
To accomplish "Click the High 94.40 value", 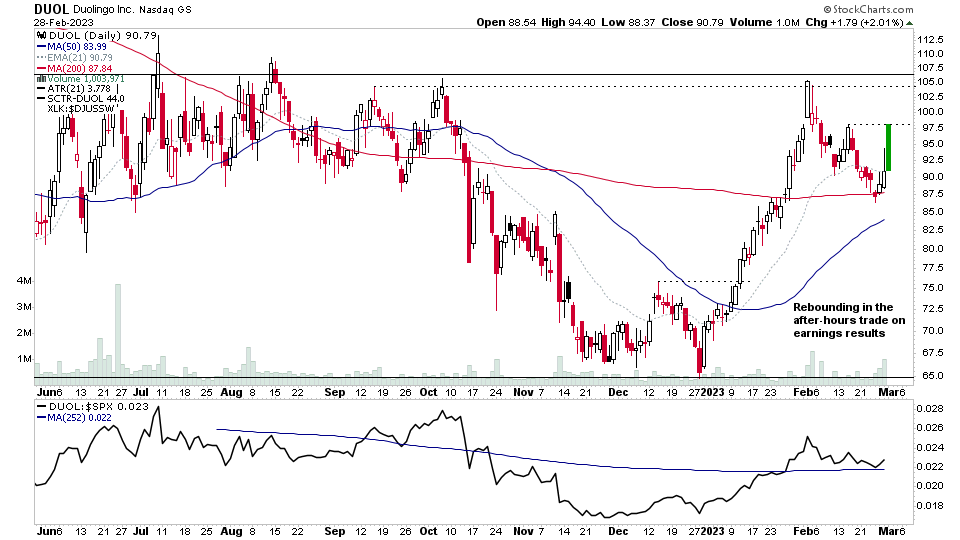I will 568,23.
